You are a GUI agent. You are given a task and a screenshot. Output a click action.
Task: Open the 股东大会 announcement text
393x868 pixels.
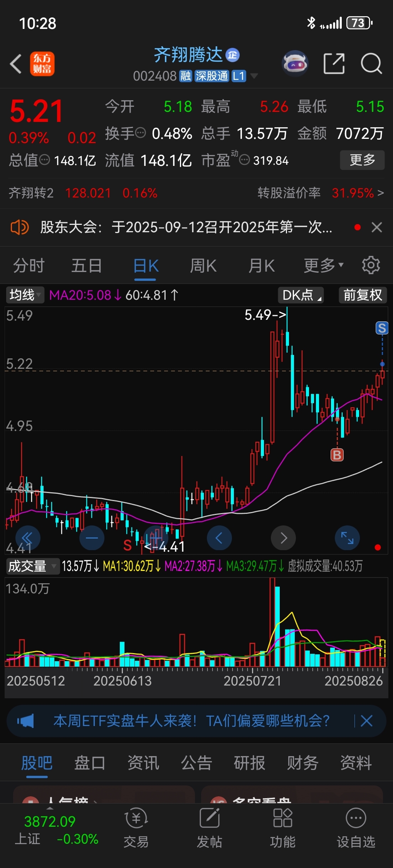(x=186, y=227)
